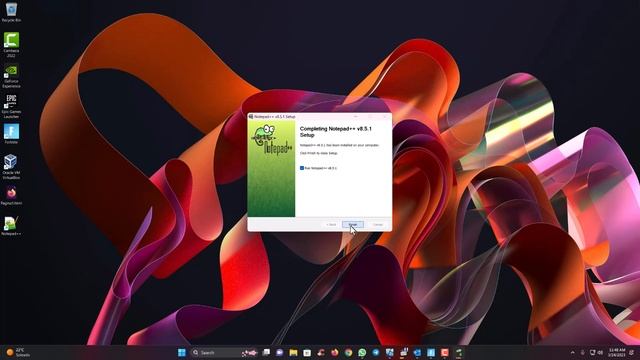Viewport: 640px width, 360px height.
Task: Click the taskbar Search box
Action: [224, 352]
